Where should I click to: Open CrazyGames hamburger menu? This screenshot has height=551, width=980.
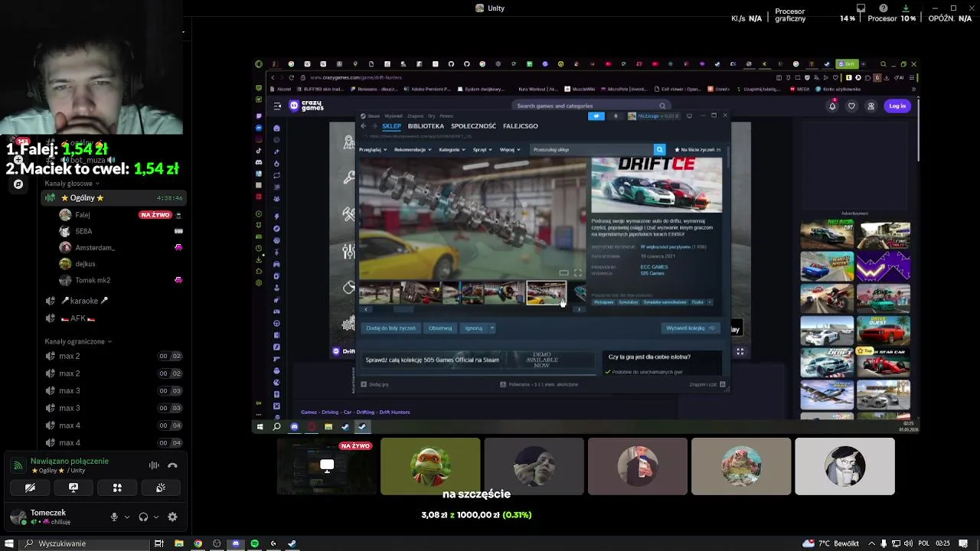pos(278,106)
